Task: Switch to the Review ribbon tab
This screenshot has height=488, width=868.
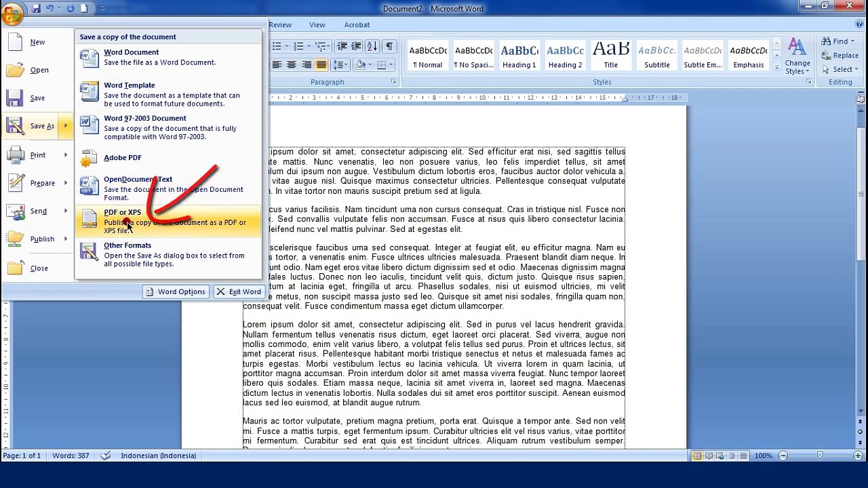Action: coord(280,25)
